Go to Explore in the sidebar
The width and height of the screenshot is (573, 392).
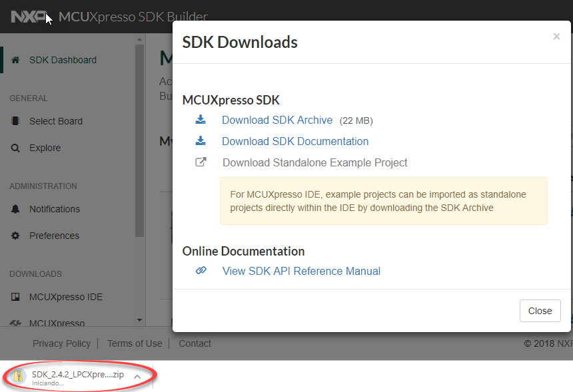[45, 148]
